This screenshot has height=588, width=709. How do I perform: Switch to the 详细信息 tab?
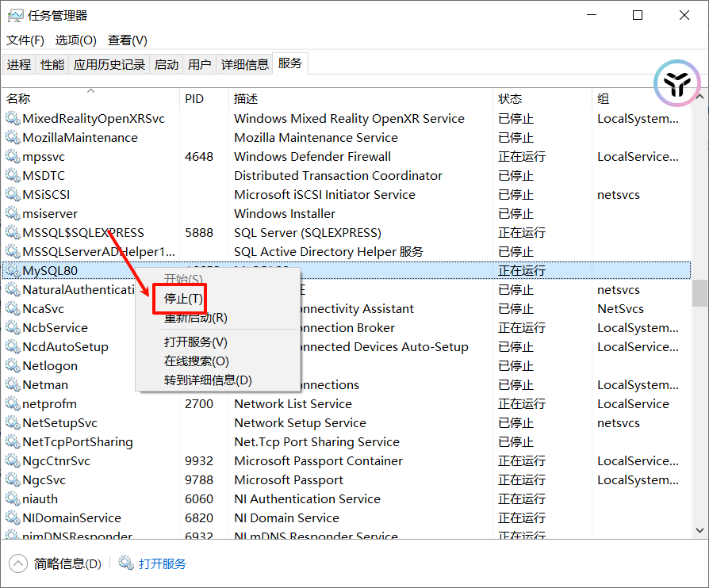pos(244,64)
